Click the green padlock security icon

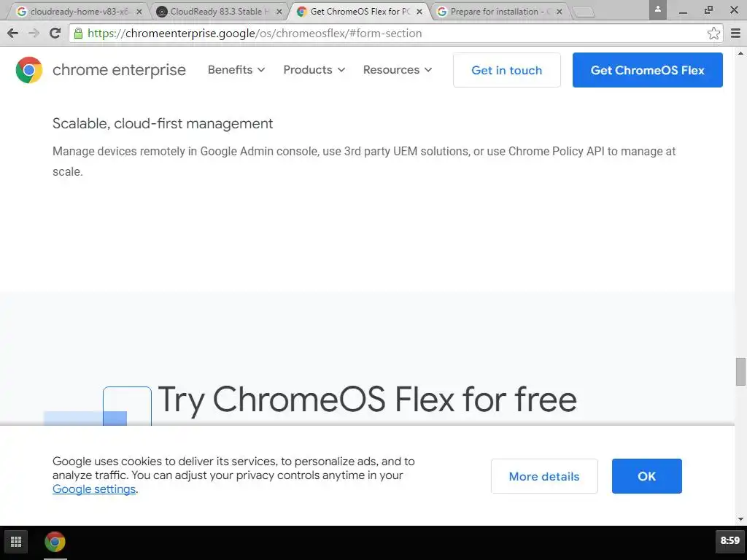[x=78, y=33]
